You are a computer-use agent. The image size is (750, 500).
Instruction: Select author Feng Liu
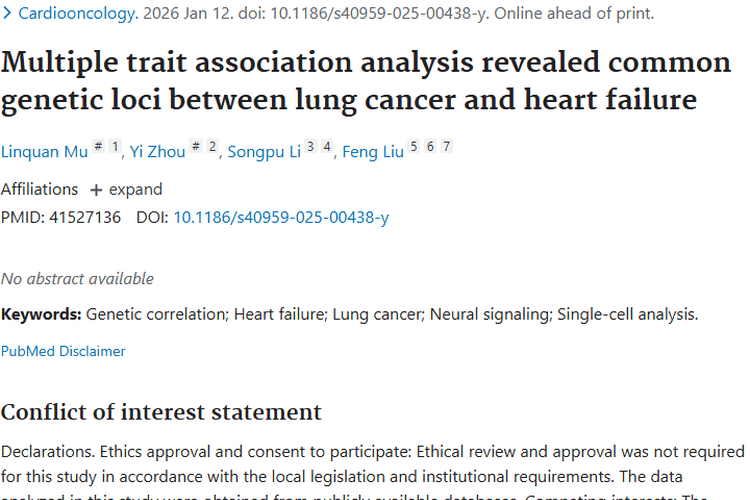pyautogui.click(x=373, y=152)
